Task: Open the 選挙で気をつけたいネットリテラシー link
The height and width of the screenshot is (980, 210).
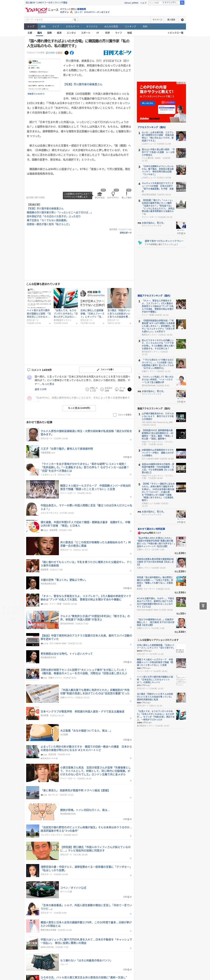Action: pyautogui.click(x=164, y=241)
